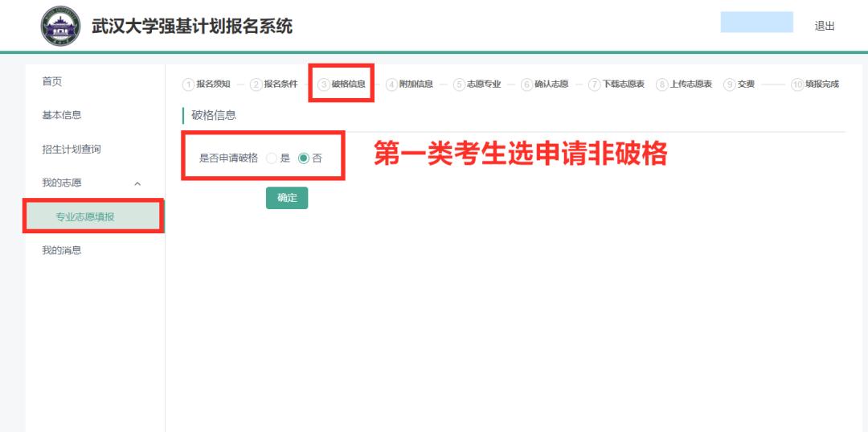The height and width of the screenshot is (432, 868).
Task: Go to step 7 下载志愿表
Action: click(x=616, y=84)
